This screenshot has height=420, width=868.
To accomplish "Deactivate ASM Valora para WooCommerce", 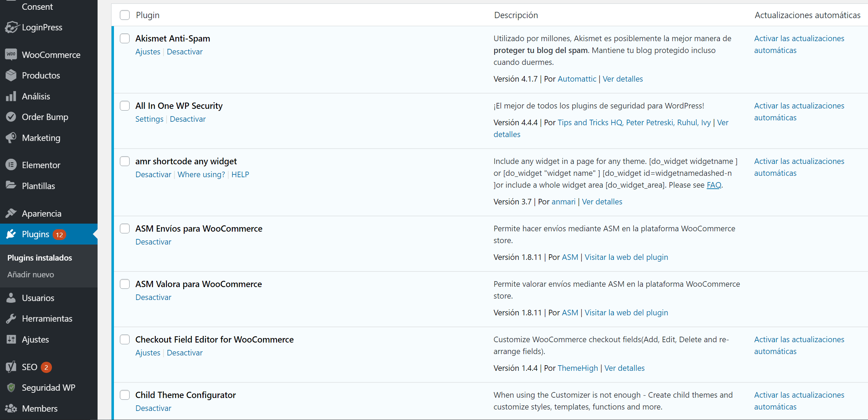I will 153,297.
